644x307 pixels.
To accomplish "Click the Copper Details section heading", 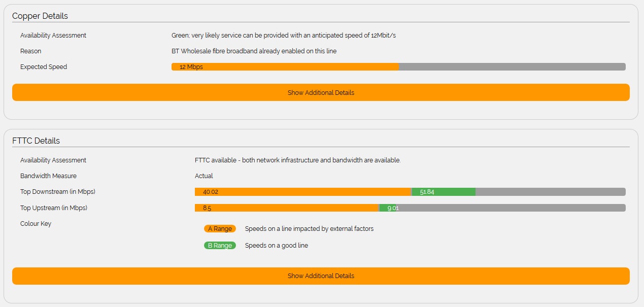I will coord(40,16).
